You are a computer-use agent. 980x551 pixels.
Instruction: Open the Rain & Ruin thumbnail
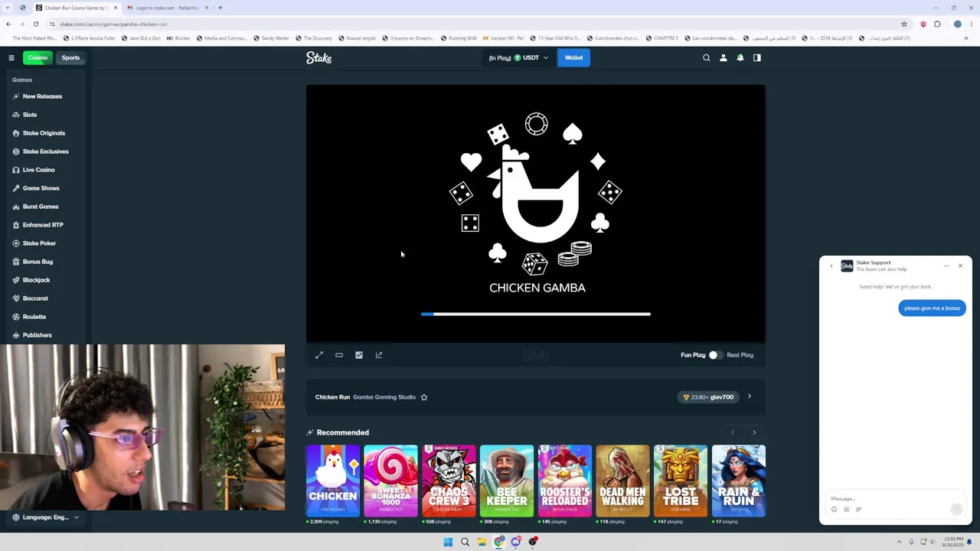(x=739, y=481)
